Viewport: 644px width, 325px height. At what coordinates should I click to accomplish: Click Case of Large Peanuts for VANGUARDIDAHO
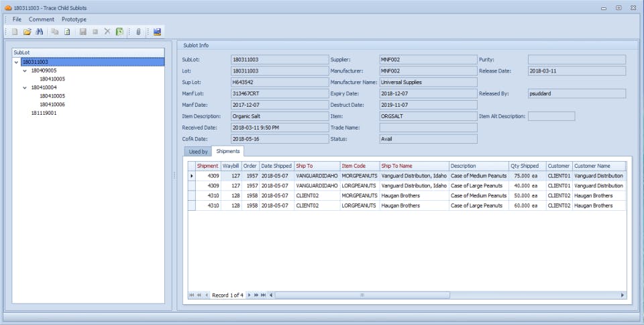478,186
